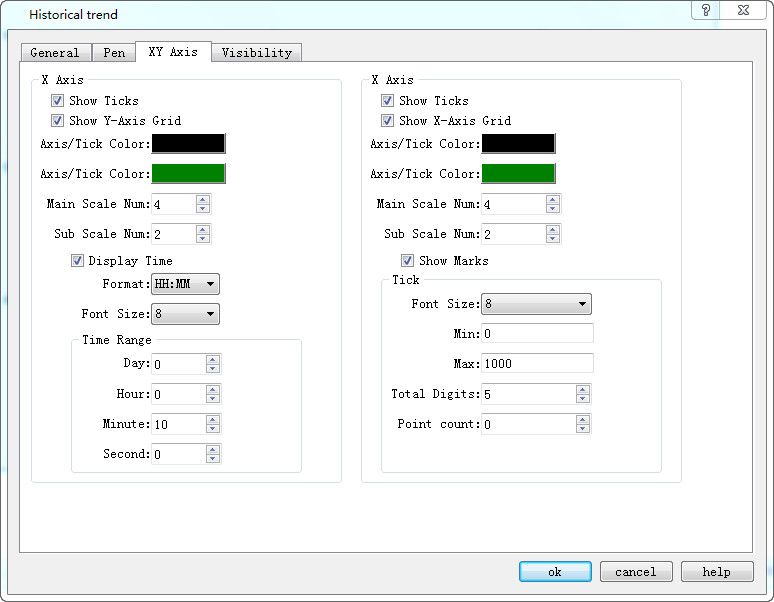Open the green color swatch in the left group
This screenshot has width=774, height=602.
point(188,174)
